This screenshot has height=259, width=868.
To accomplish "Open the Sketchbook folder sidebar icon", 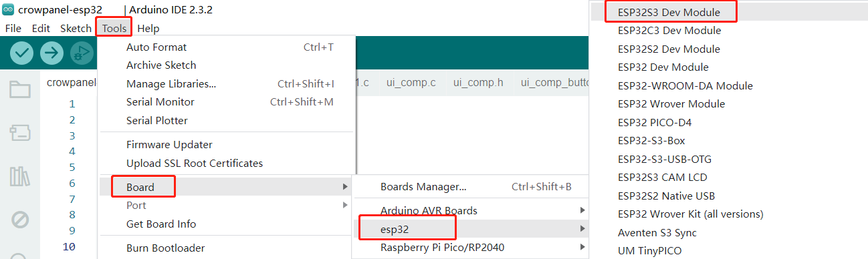I will point(20,90).
